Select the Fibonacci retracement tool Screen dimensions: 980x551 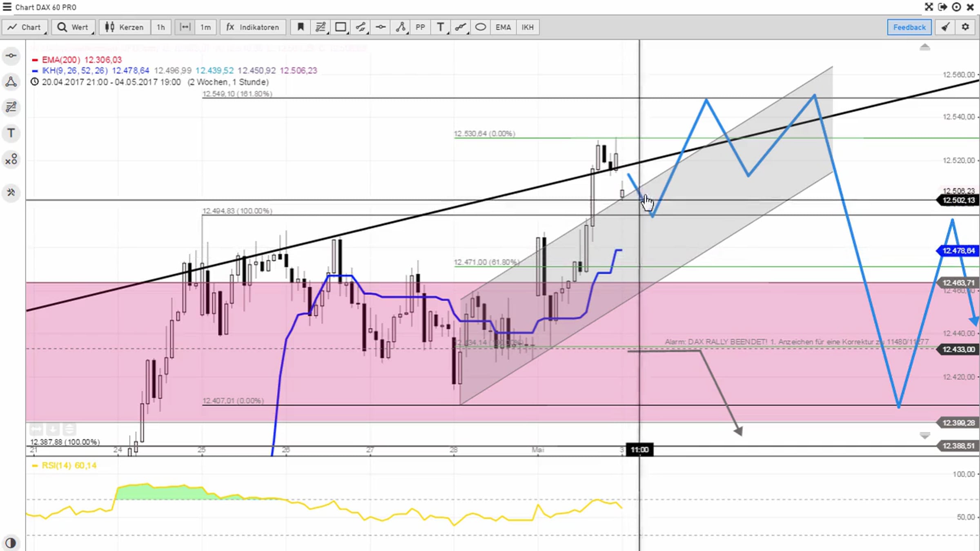point(321,27)
